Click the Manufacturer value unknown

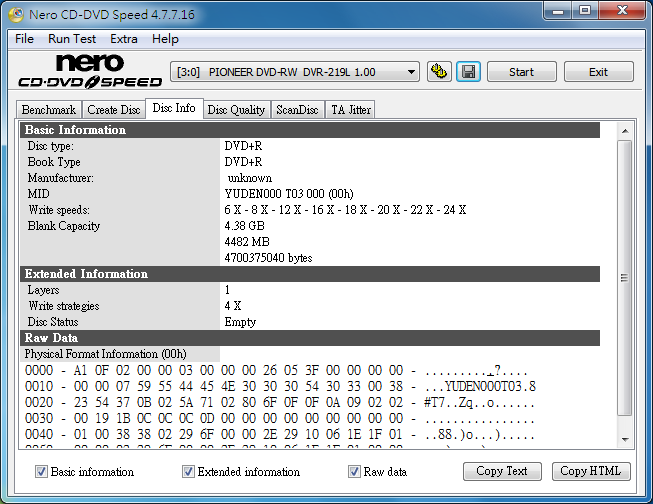[250, 178]
